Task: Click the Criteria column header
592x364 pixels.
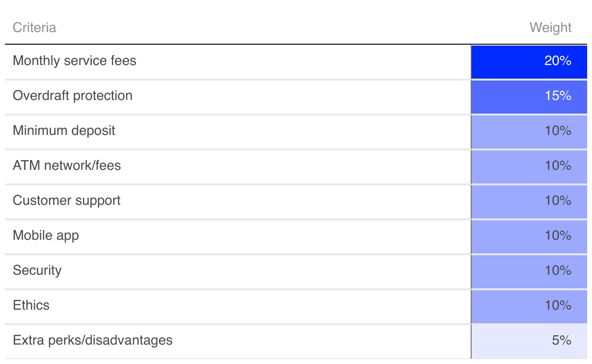Action: pos(34,28)
